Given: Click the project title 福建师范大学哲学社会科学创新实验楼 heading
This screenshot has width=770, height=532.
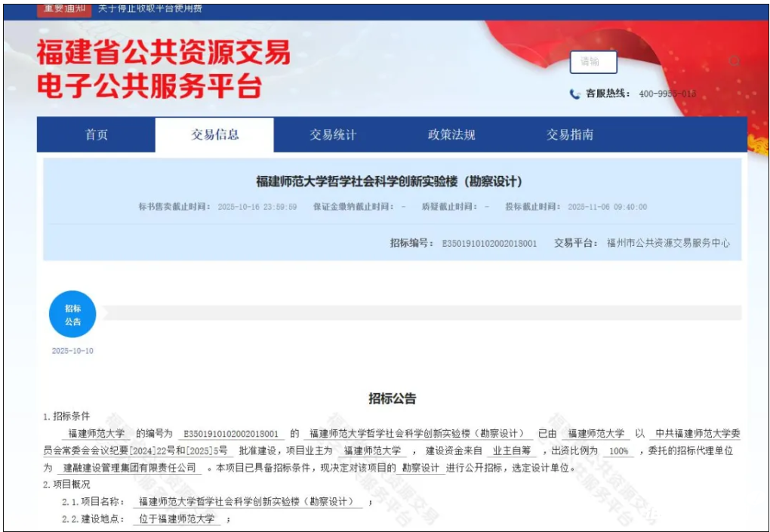Looking at the screenshot, I should coord(390,182).
